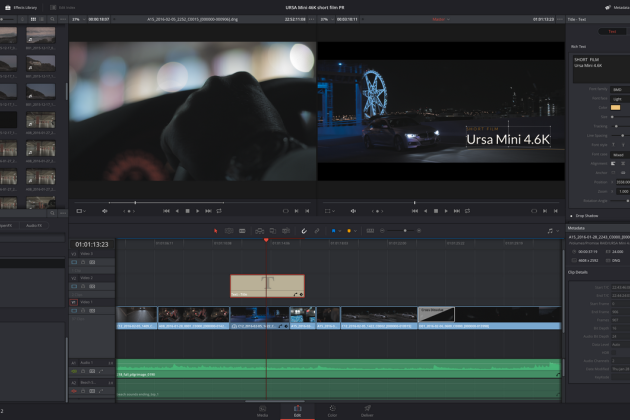Select the Text title clip in timeline

267,286
